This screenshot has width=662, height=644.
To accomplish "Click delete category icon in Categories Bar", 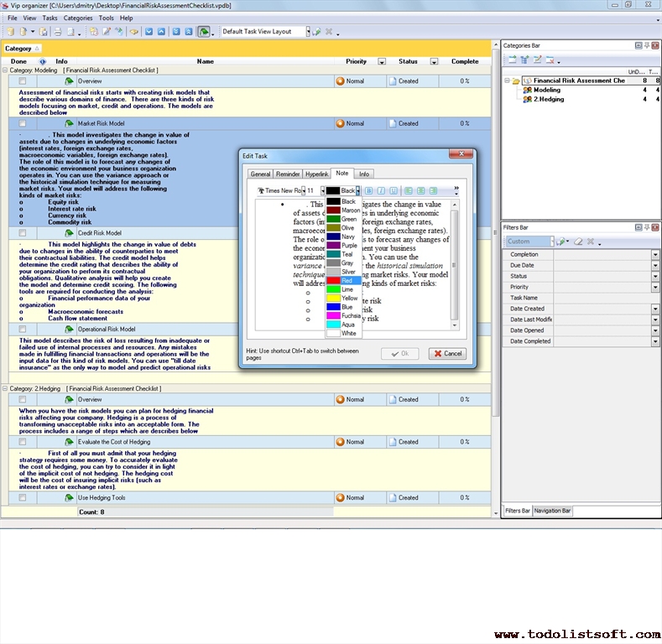I will [550, 60].
